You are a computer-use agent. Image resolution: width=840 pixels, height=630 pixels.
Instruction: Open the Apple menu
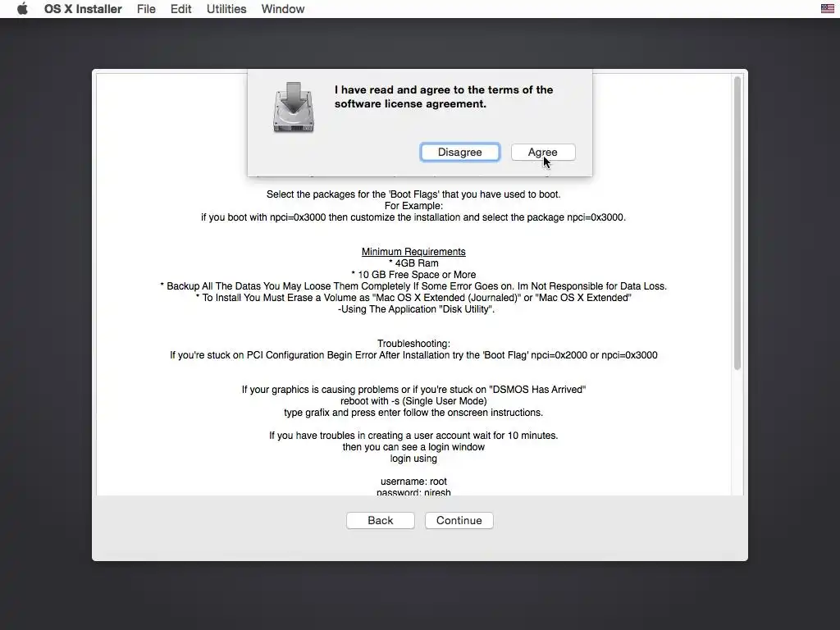coord(22,8)
